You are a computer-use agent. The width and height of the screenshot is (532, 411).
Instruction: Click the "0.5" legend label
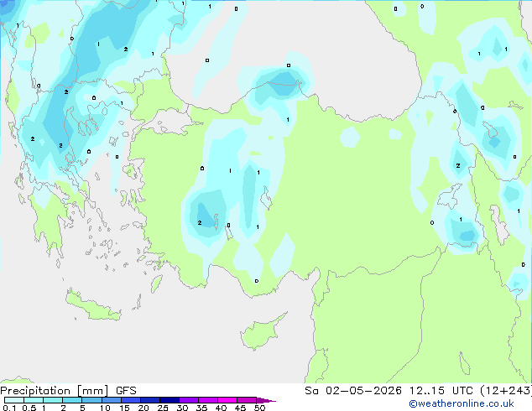tap(29, 408)
